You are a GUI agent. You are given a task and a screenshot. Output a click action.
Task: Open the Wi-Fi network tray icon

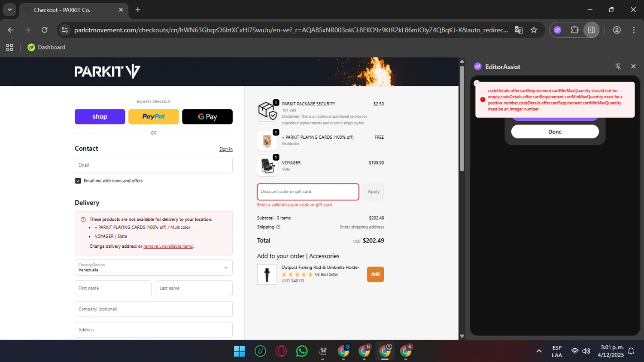pos(574,351)
